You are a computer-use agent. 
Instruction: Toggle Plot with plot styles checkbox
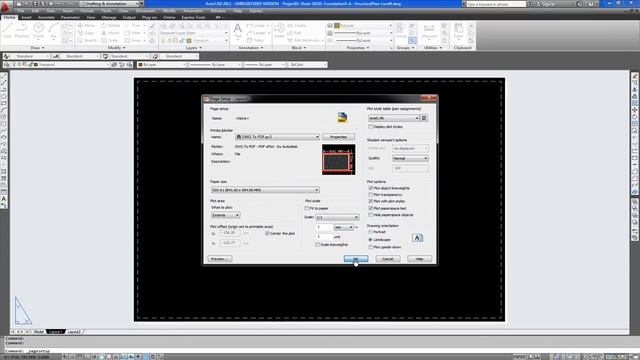371,201
